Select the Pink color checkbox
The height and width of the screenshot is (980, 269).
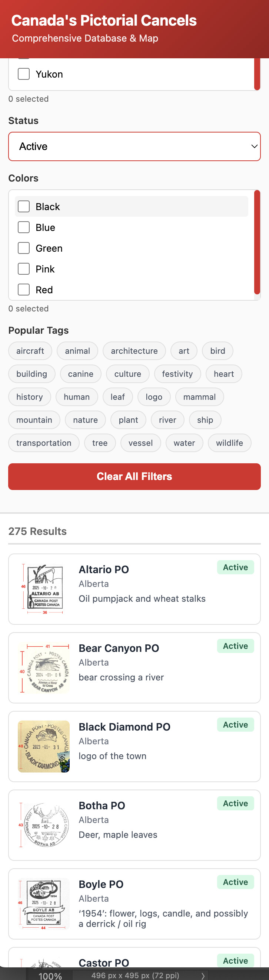coord(24,269)
